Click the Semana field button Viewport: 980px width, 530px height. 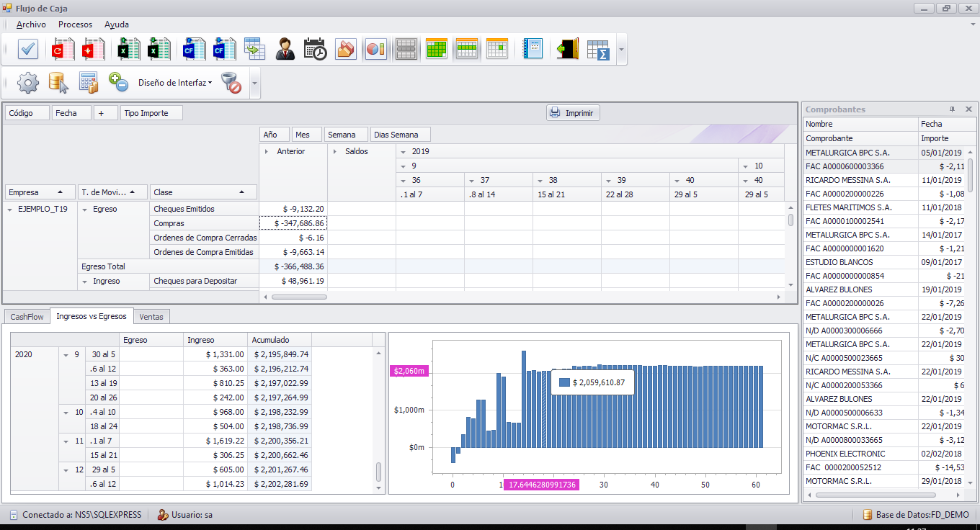(x=345, y=135)
